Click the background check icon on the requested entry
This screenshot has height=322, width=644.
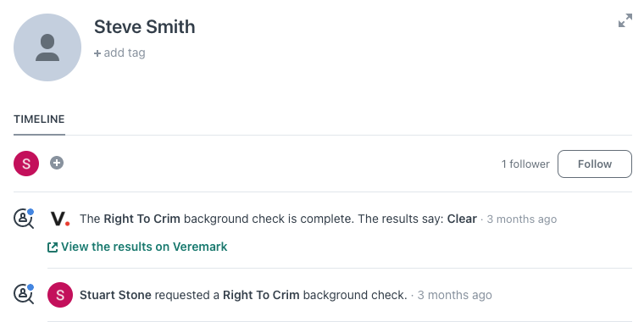pyautogui.click(x=24, y=294)
